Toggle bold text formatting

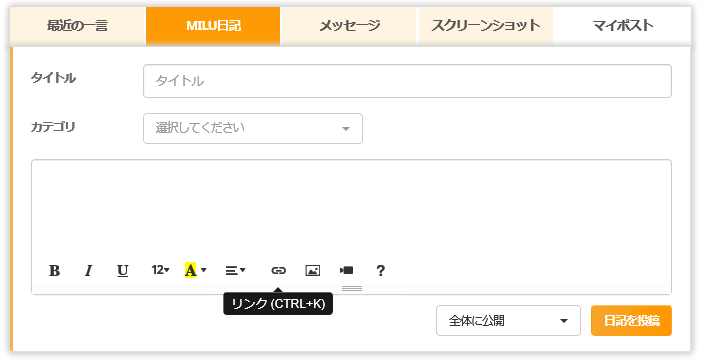coord(55,270)
